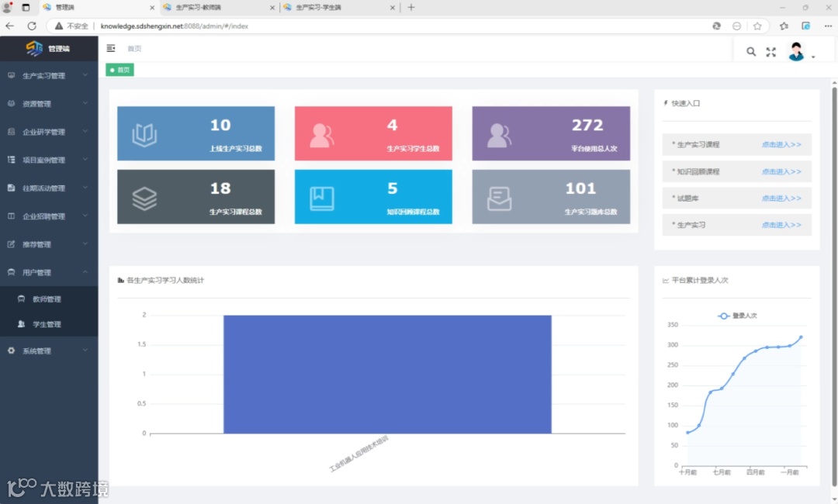Expand 生产实习管理 sidebar menu
838x504 pixels.
click(x=49, y=76)
